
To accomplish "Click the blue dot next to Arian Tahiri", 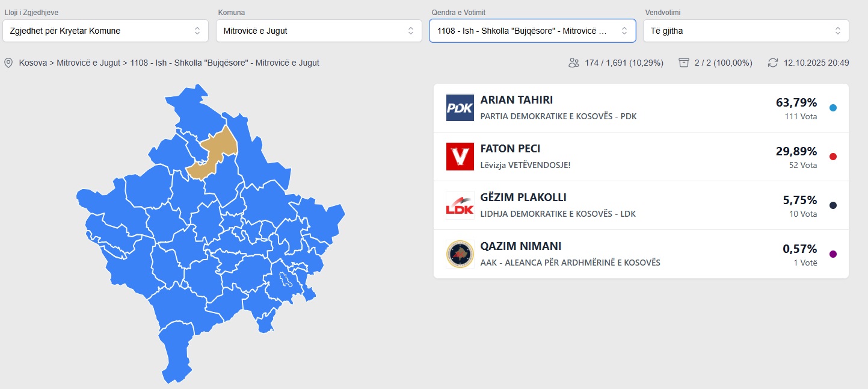I will 833,108.
